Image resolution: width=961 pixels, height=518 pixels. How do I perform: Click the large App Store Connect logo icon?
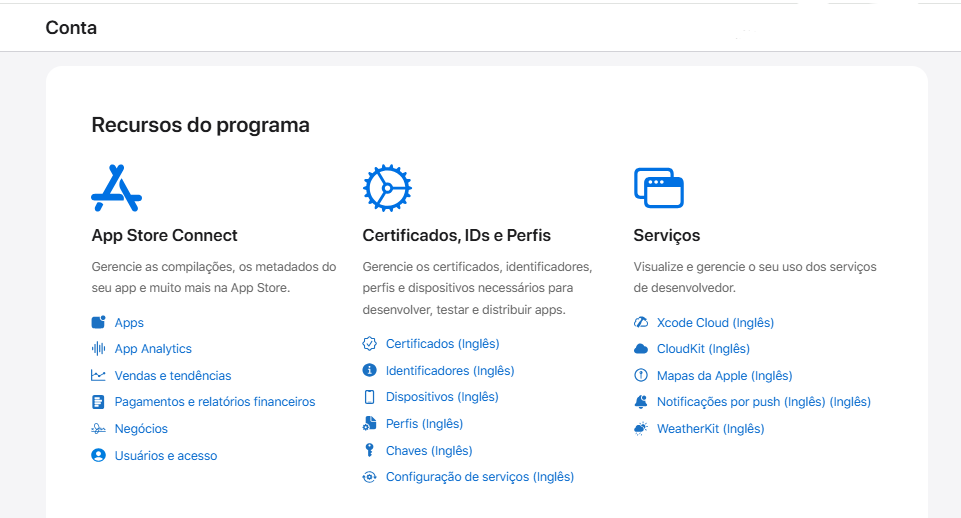116,187
